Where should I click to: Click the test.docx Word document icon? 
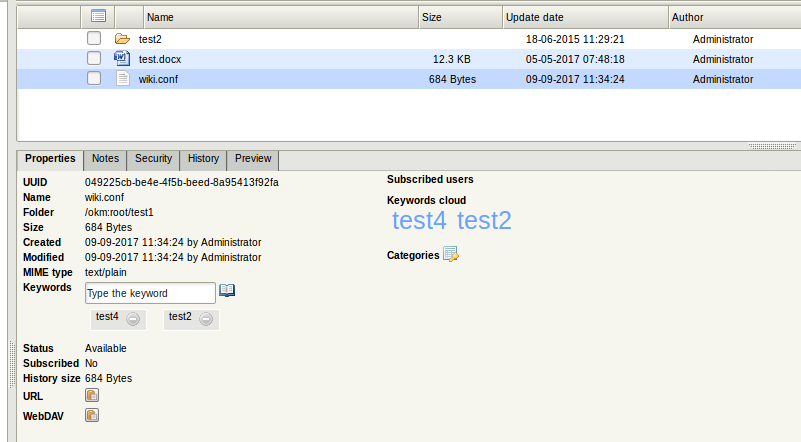[123, 59]
